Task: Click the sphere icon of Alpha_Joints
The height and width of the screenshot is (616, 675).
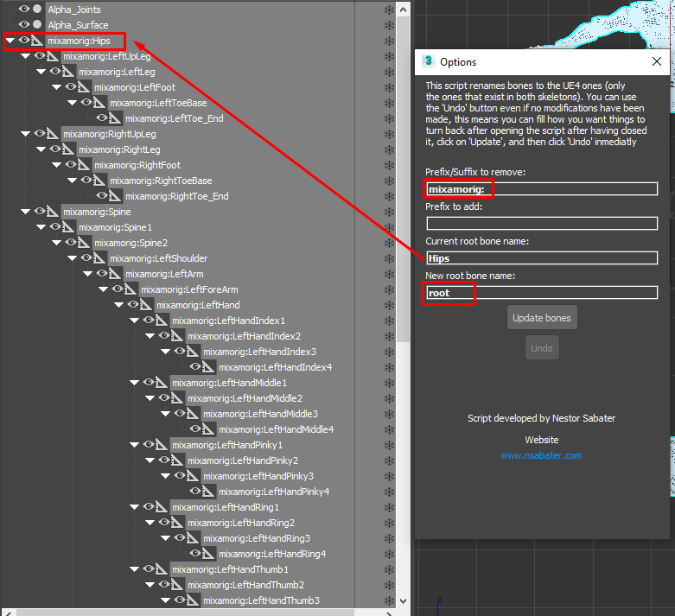Action: click(x=37, y=9)
